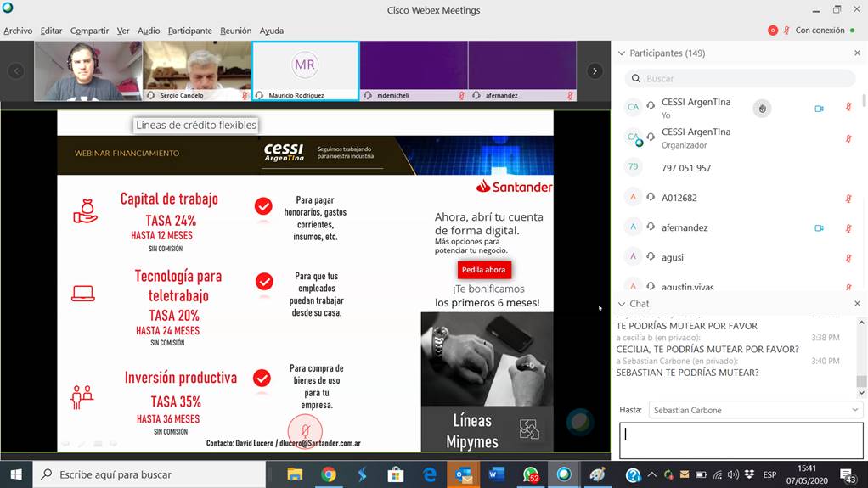Click the floating Webex ball icon
This screenshot has height=488, width=868.
[579, 422]
